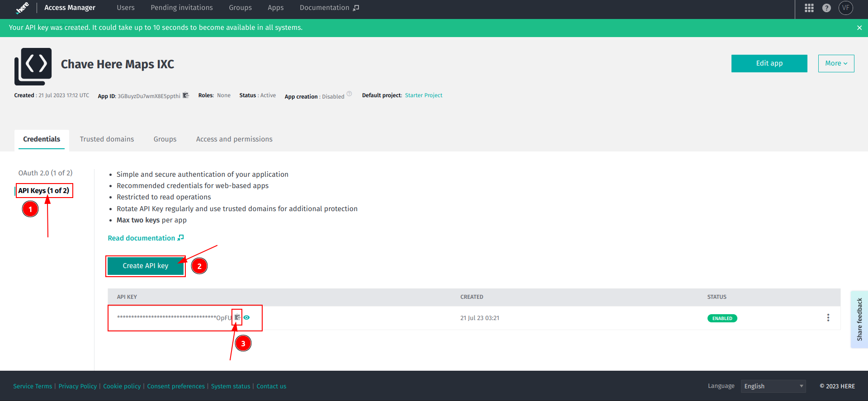Open Cookie policy footer link

[x=122, y=386]
